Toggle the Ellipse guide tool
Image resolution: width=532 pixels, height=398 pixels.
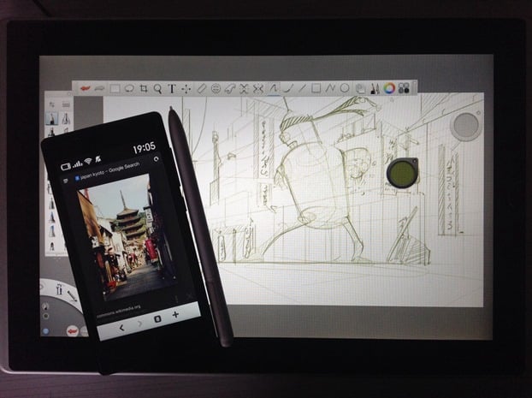(216, 89)
